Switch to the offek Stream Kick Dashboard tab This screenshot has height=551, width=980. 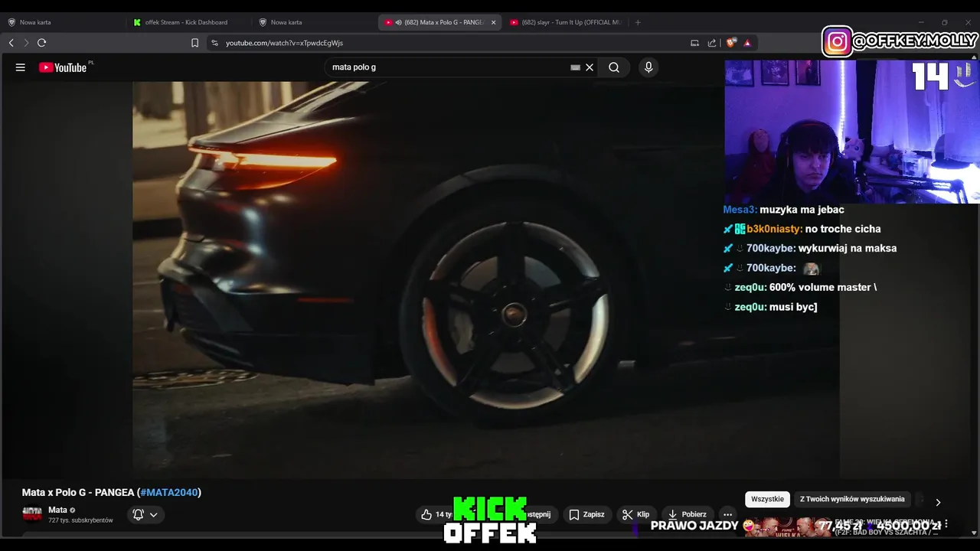(x=188, y=22)
